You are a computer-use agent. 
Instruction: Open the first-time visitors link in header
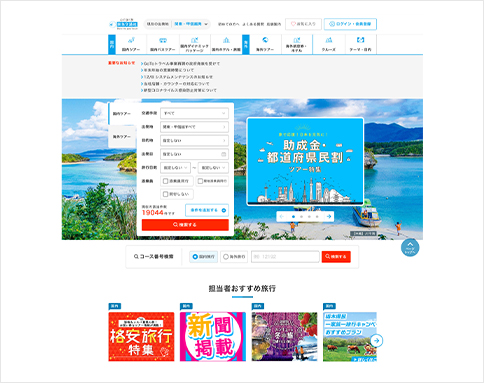click(228, 24)
